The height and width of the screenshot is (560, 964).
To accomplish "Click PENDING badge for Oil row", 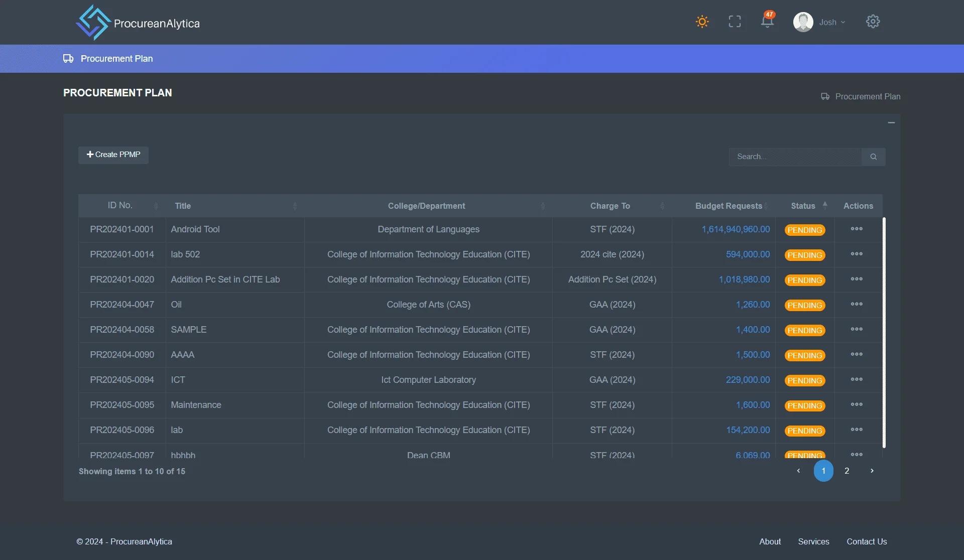I will tap(805, 305).
